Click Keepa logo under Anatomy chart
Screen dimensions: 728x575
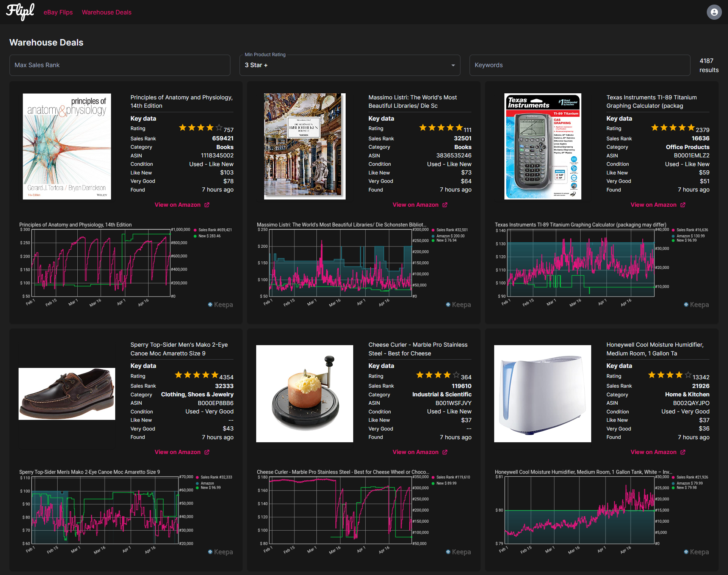coord(221,305)
